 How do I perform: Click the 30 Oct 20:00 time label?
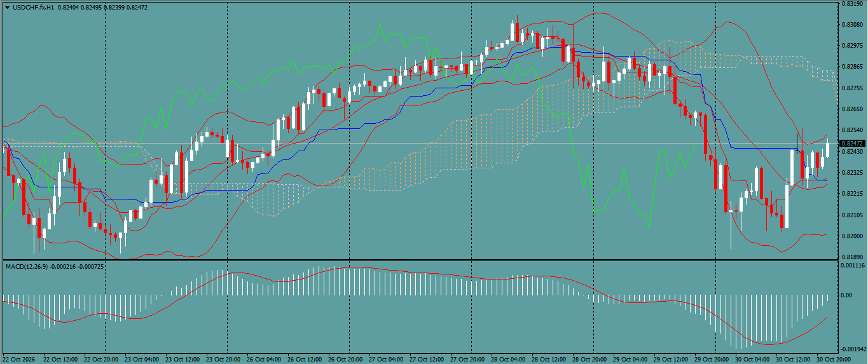(834, 360)
